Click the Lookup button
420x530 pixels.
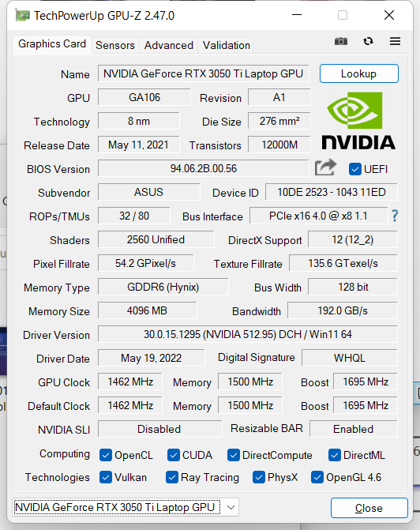point(359,73)
